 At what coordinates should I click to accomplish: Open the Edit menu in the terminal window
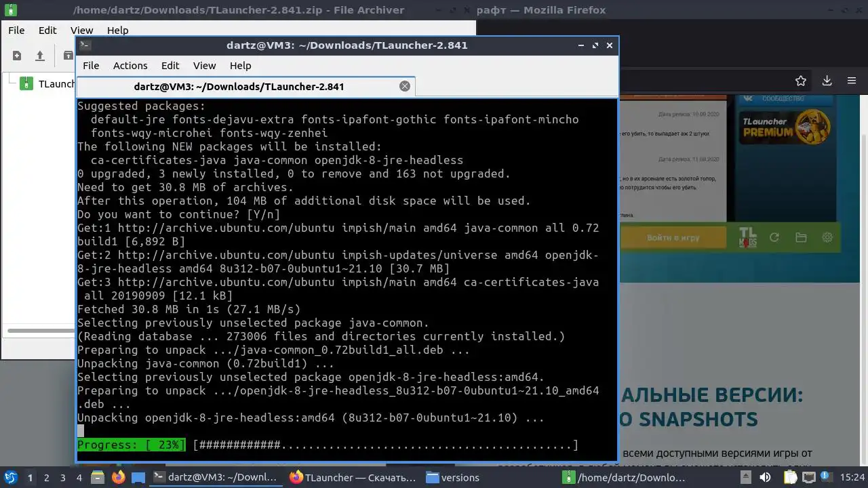pyautogui.click(x=170, y=66)
